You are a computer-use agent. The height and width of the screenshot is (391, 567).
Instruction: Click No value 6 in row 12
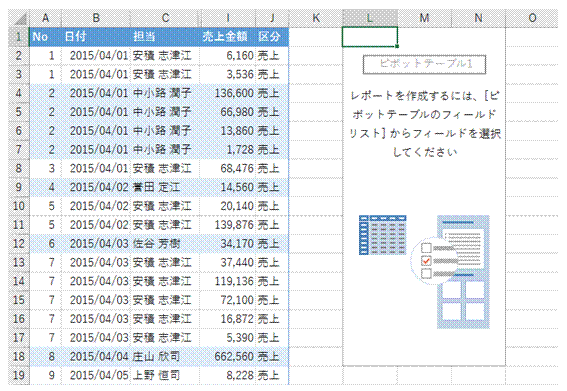click(x=46, y=244)
